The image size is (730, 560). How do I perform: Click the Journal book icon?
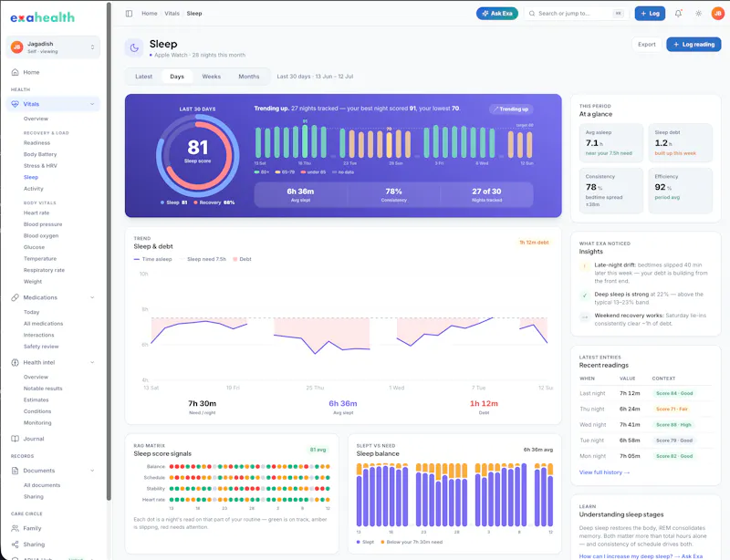pyautogui.click(x=15, y=439)
